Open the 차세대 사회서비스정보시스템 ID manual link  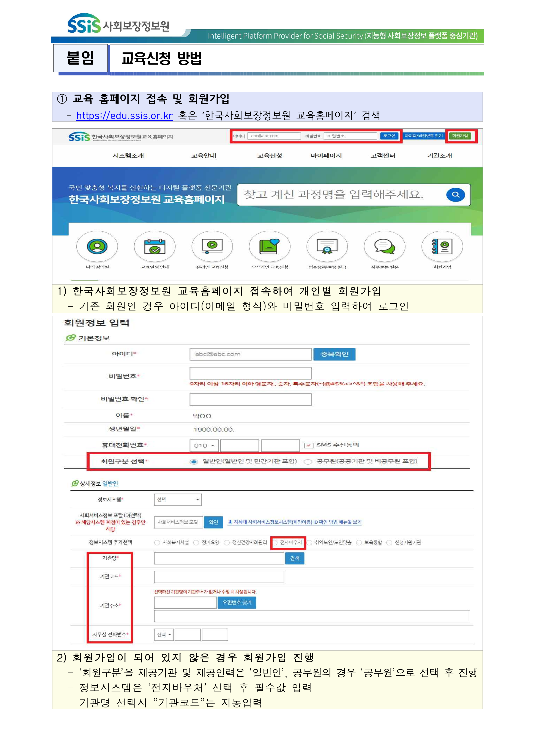coord(295,522)
